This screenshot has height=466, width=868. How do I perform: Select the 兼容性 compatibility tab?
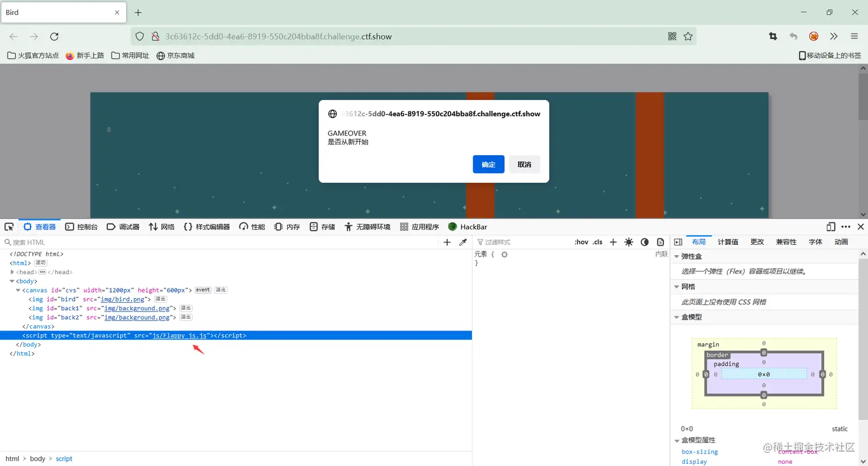(x=786, y=242)
